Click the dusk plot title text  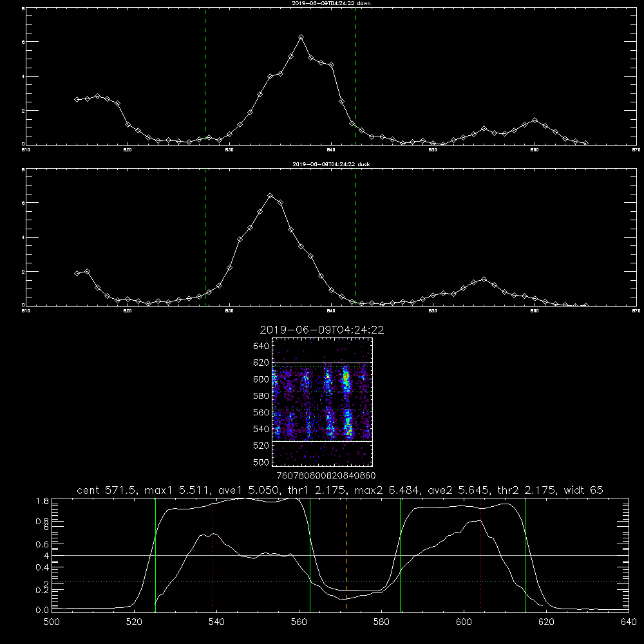[330, 164]
